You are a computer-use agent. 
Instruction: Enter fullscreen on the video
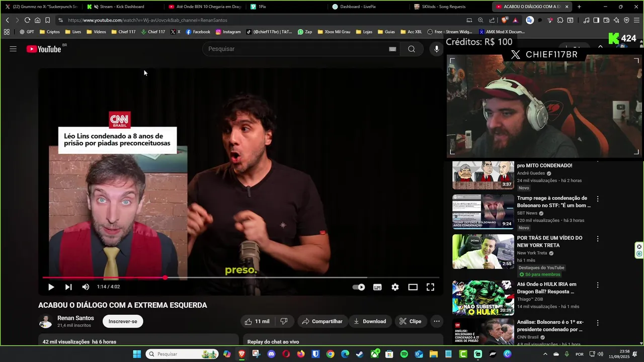(431, 287)
